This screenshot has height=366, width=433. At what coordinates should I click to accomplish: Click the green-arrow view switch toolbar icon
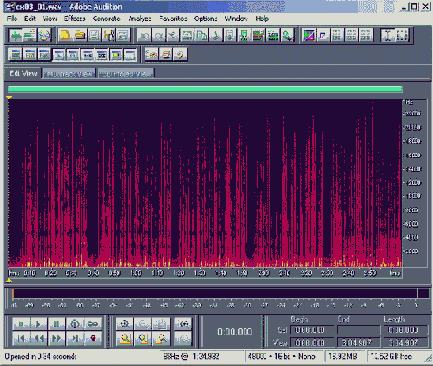[x=15, y=35]
